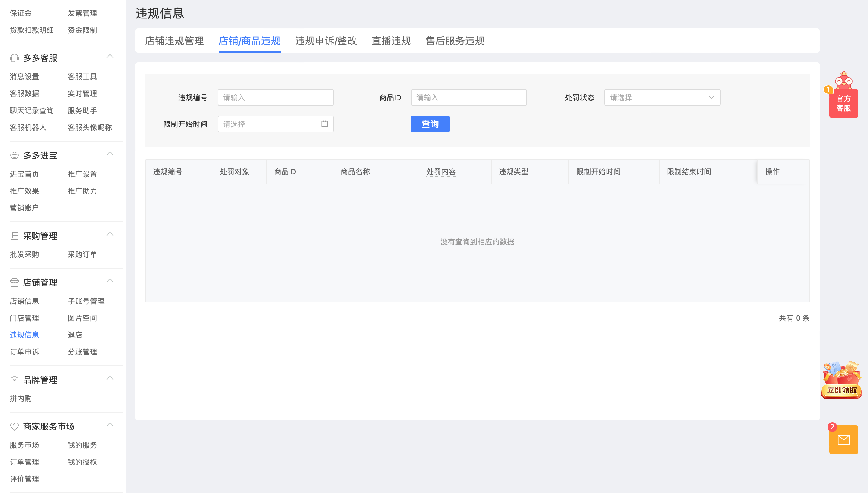Open the 直播违规 tab
Screen dimensions: 868x493
click(391, 41)
